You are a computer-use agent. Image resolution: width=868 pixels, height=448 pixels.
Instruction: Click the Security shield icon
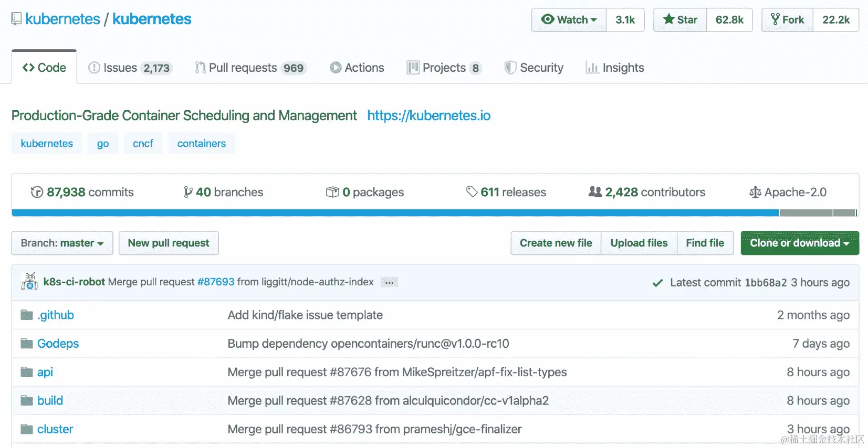point(510,68)
